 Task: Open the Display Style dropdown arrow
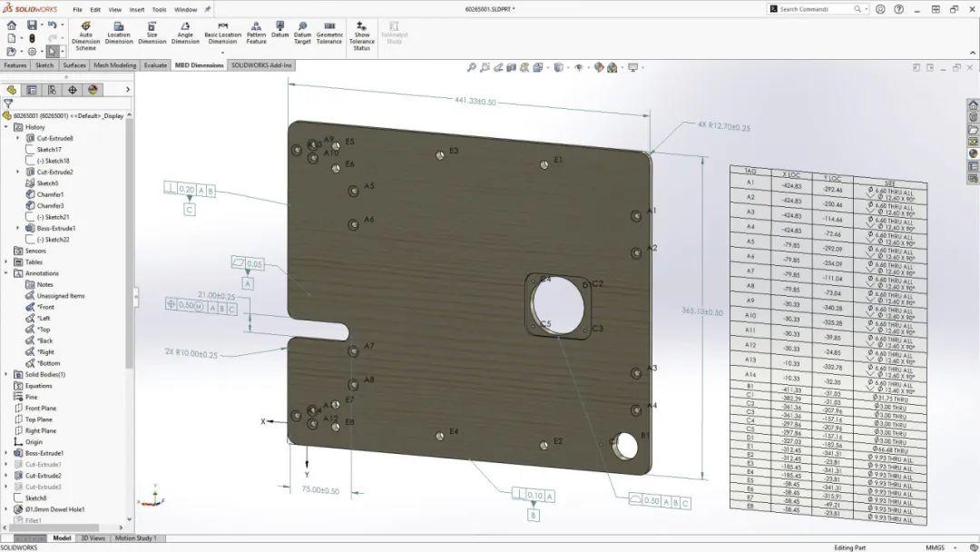pos(570,67)
